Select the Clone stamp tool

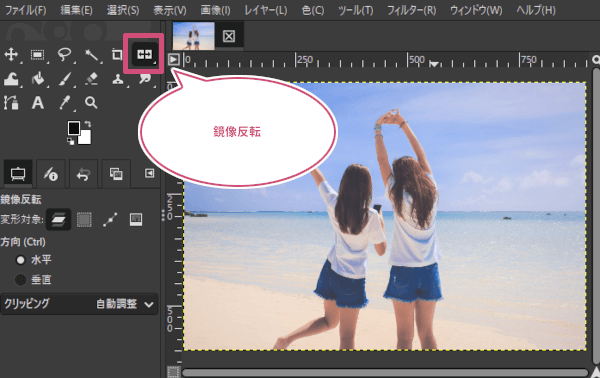coord(117,80)
